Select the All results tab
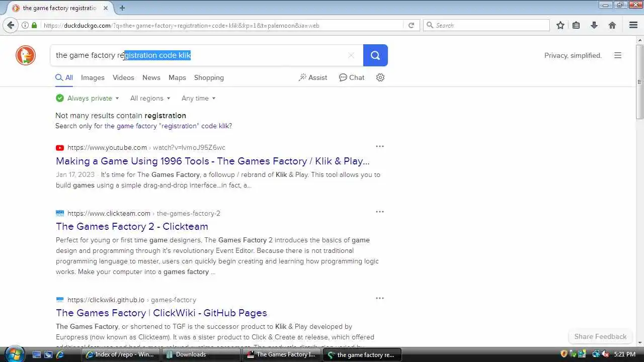The image size is (644, 362). pos(64,77)
